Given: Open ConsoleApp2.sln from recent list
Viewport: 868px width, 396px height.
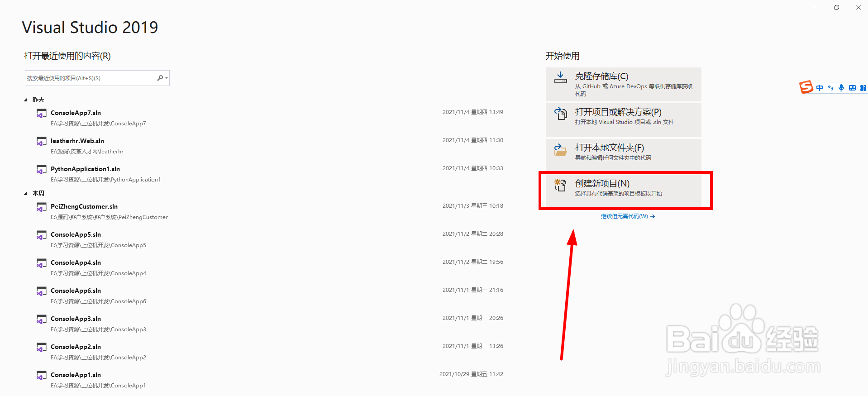Looking at the screenshot, I should pos(270,352).
